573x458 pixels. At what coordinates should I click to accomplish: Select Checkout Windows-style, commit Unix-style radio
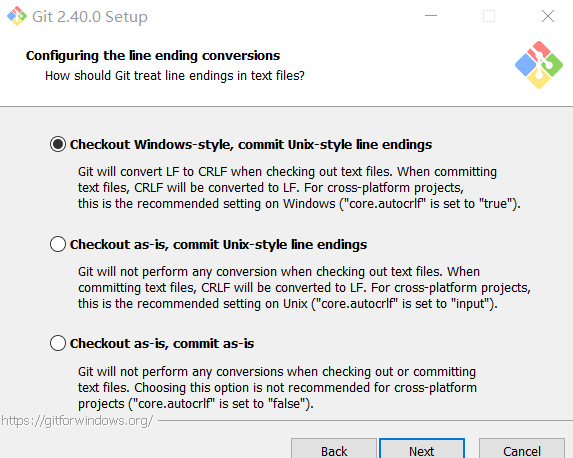[x=58, y=144]
